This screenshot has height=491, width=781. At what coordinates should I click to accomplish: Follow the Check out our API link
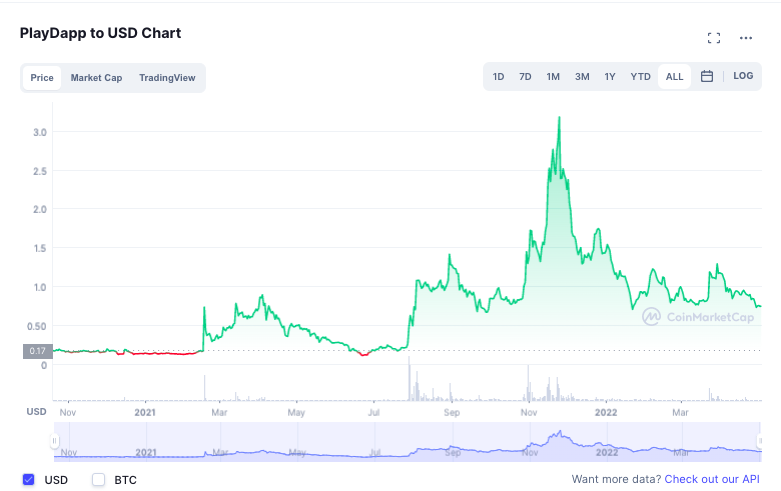point(712,479)
